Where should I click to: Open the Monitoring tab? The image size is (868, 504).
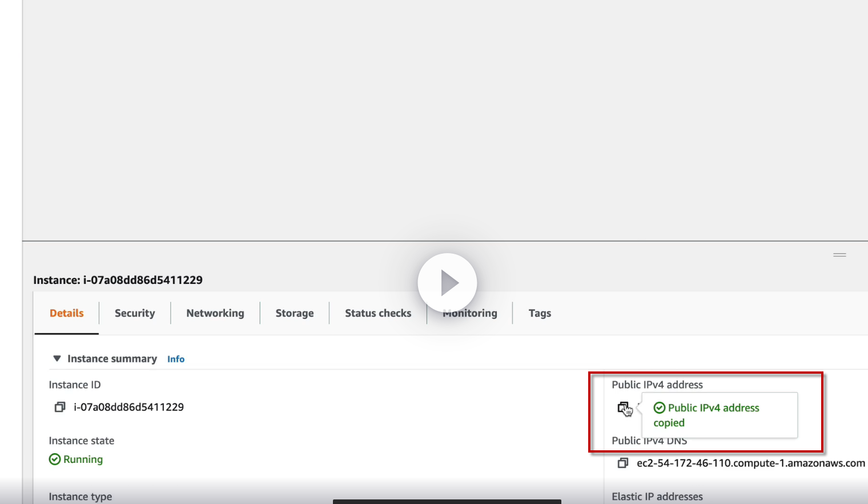click(x=470, y=313)
